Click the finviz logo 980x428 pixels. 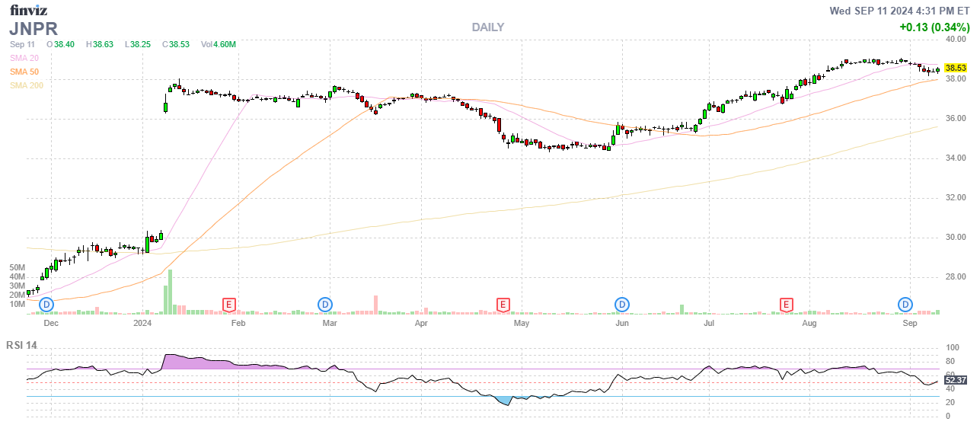click(29, 10)
